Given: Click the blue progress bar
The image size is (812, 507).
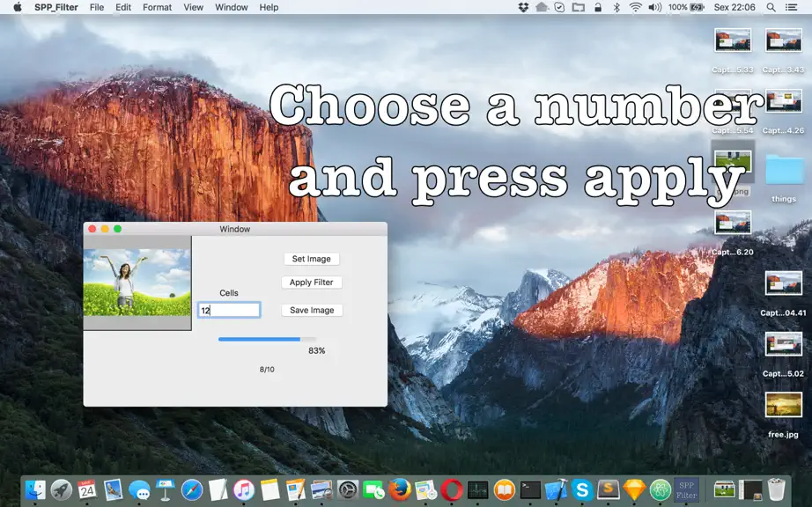Looking at the screenshot, I should pyautogui.click(x=267, y=340).
